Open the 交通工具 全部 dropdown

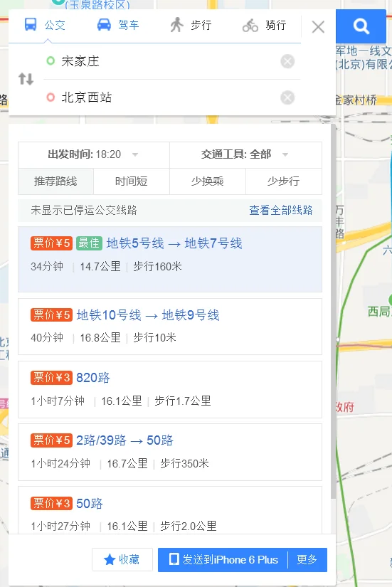pos(245,154)
